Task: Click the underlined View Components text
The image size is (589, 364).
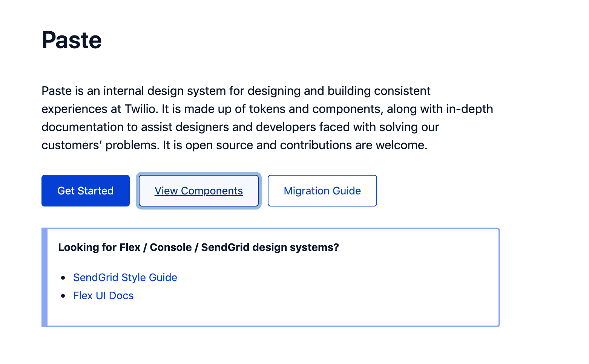Action: [198, 191]
